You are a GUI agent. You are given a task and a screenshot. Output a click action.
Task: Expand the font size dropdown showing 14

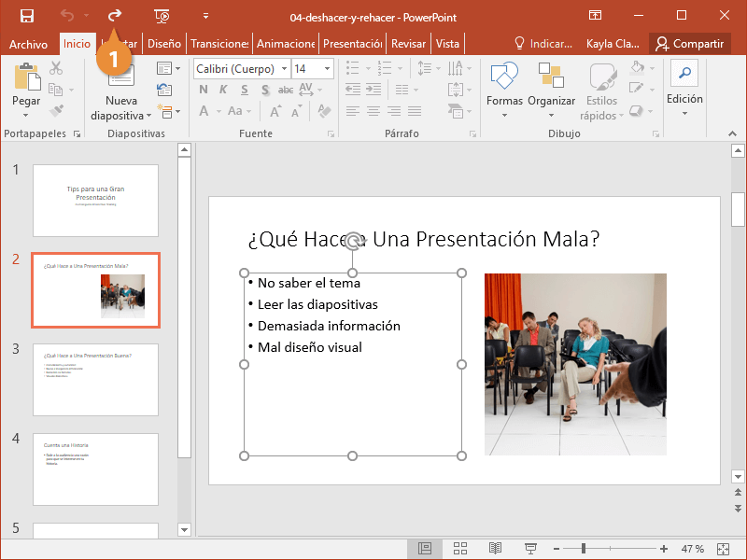pyautogui.click(x=328, y=68)
